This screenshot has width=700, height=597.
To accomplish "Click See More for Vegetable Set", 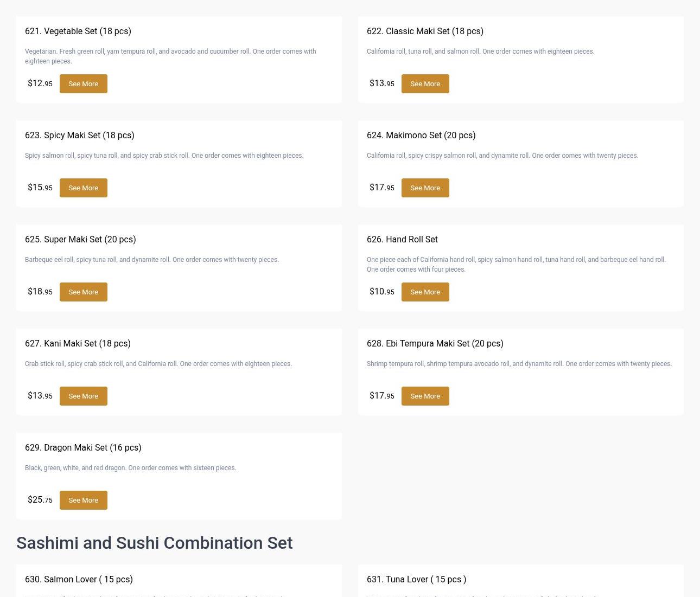I will pos(83,84).
